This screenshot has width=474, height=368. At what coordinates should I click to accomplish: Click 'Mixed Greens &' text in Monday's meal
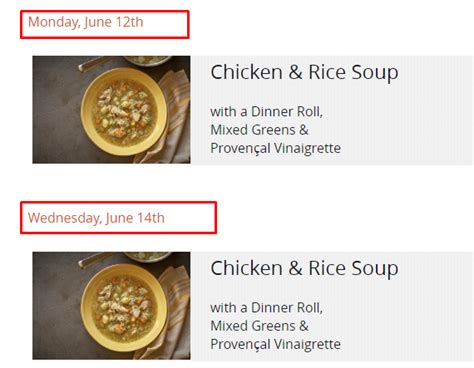[259, 130]
